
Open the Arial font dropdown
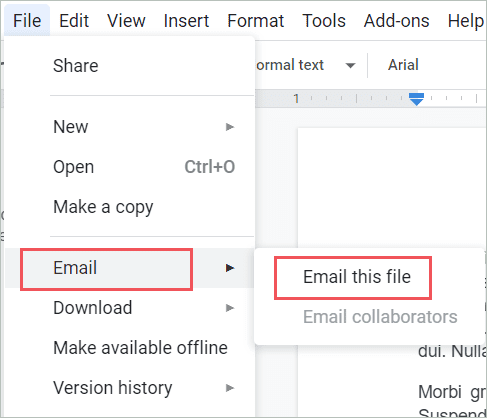tap(403, 65)
